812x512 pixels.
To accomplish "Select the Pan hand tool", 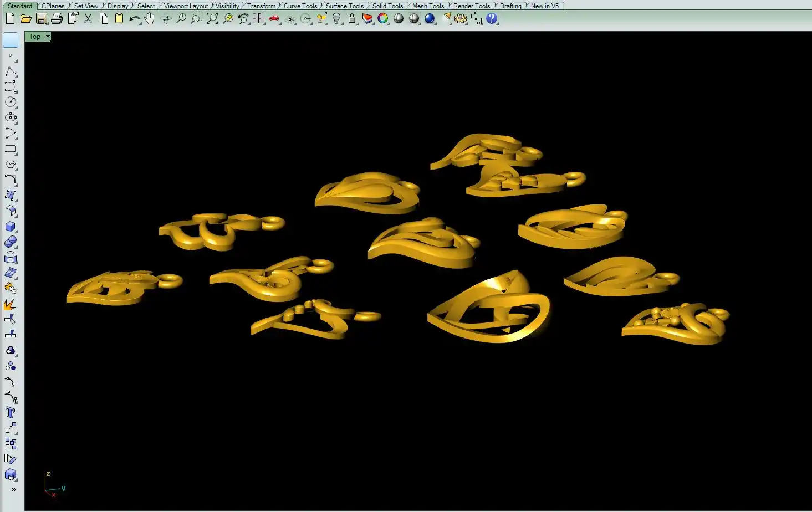I will coord(150,18).
